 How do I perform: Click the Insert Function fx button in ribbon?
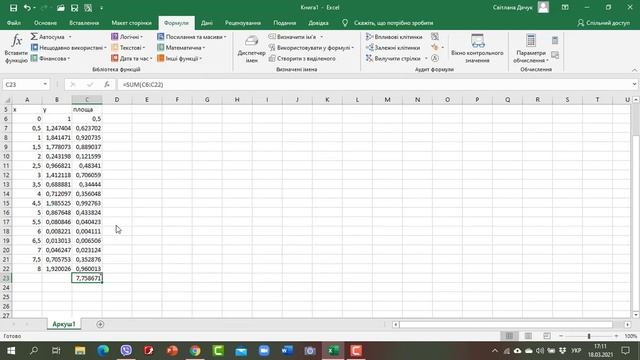point(16,48)
